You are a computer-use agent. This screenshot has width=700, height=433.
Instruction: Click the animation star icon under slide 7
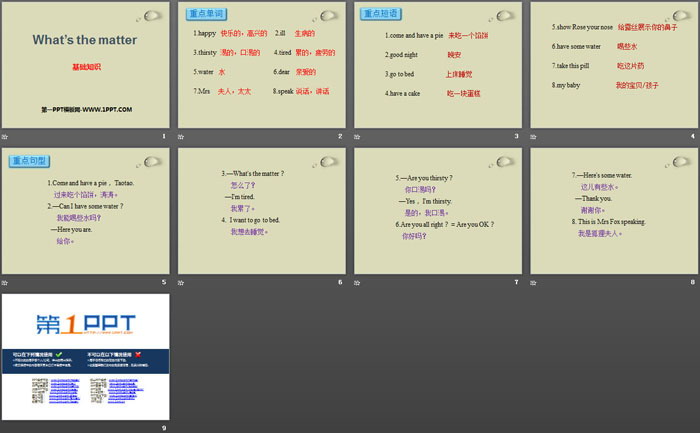click(x=357, y=282)
